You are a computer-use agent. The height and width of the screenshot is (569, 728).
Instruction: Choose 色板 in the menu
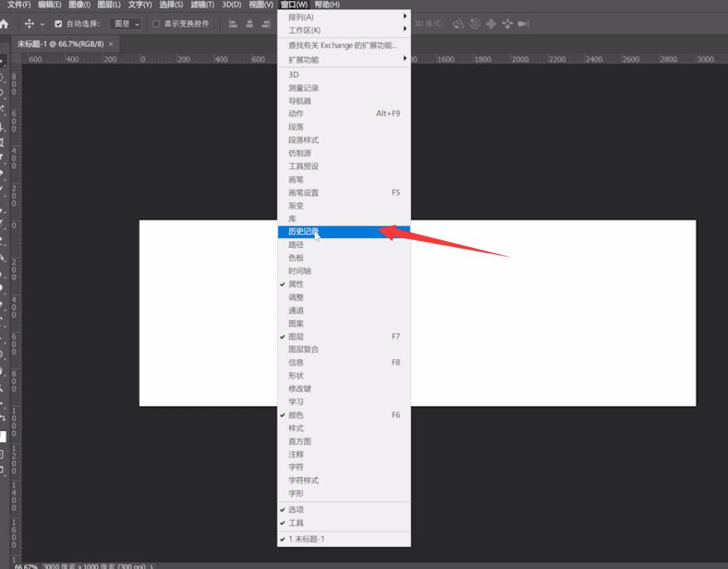pyautogui.click(x=343, y=258)
